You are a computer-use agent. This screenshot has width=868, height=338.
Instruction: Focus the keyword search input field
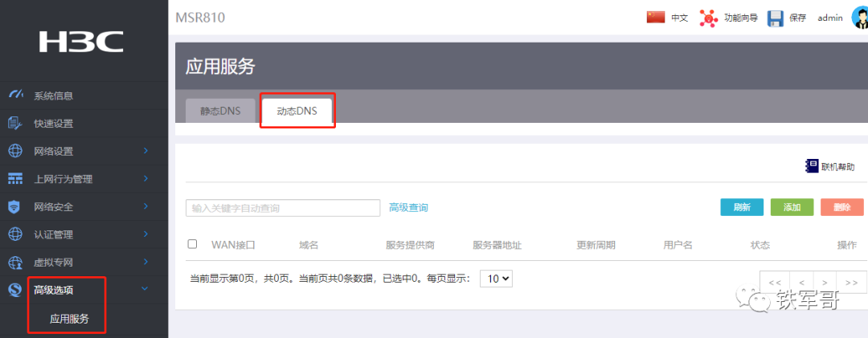point(283,208)
